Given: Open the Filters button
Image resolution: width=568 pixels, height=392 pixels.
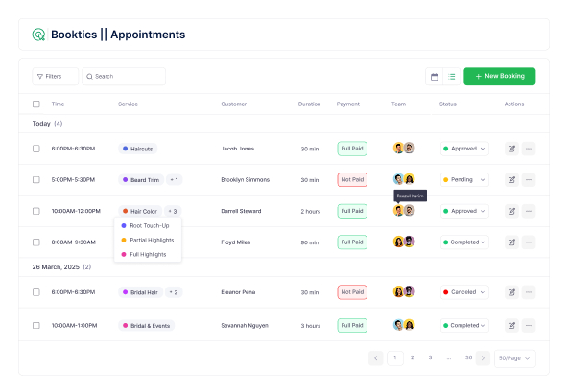Looking at the screenshot, I should pyautogui.click(x=55, y=77).
